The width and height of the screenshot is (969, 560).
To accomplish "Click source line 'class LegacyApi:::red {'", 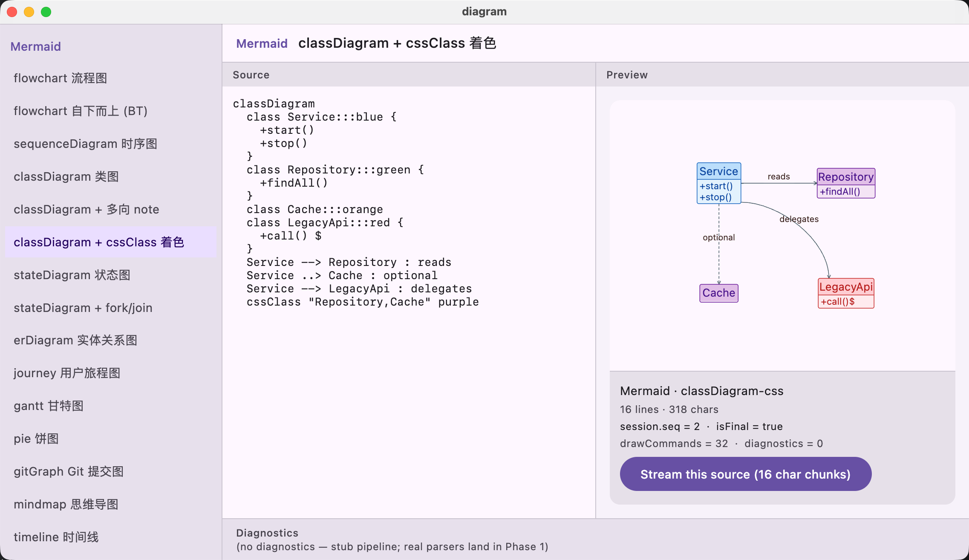I will coord(325,223).
